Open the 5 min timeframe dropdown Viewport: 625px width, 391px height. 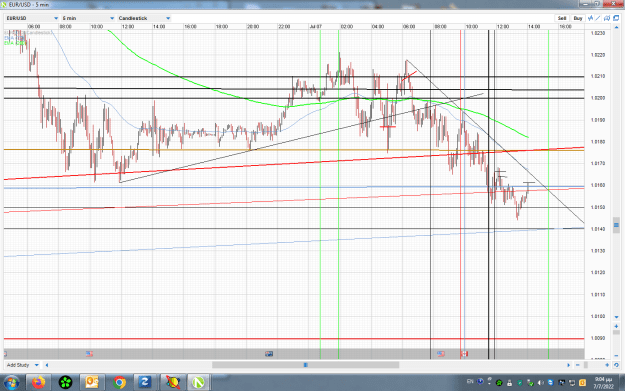point(88,18)
